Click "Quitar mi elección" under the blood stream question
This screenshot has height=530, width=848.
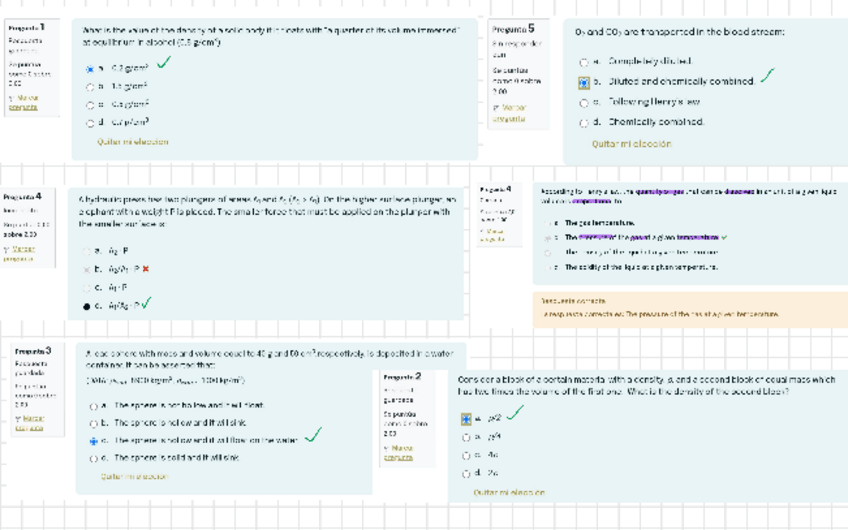630,144
